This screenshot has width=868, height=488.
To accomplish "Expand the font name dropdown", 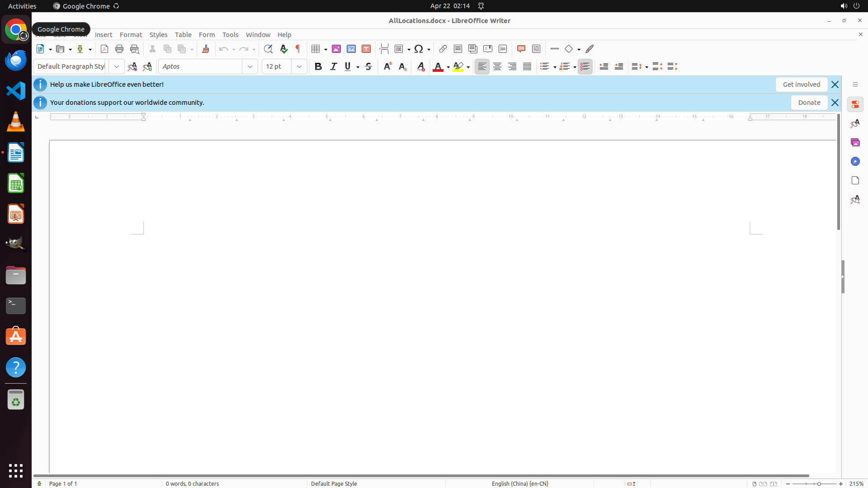I will [250, 66].
